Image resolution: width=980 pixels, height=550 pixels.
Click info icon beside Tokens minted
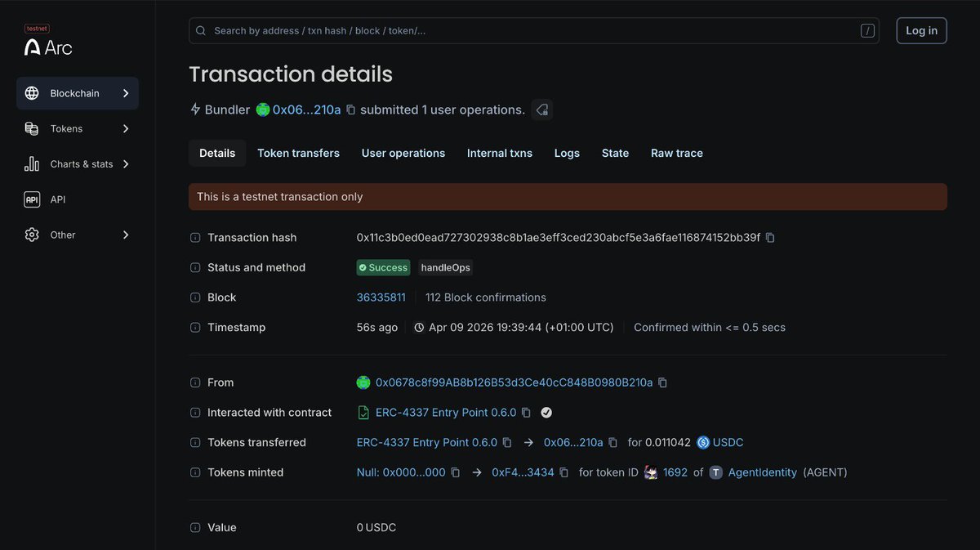click(195, 472)
